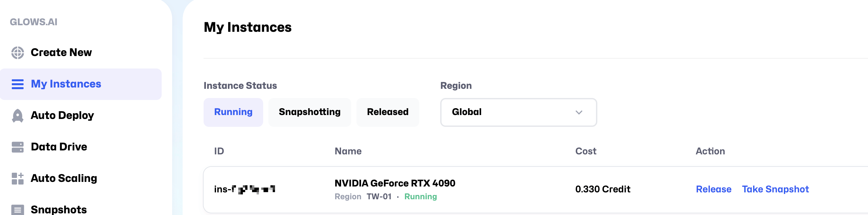Select the Running status filter
868x215 pixels.
coord(233,112)
